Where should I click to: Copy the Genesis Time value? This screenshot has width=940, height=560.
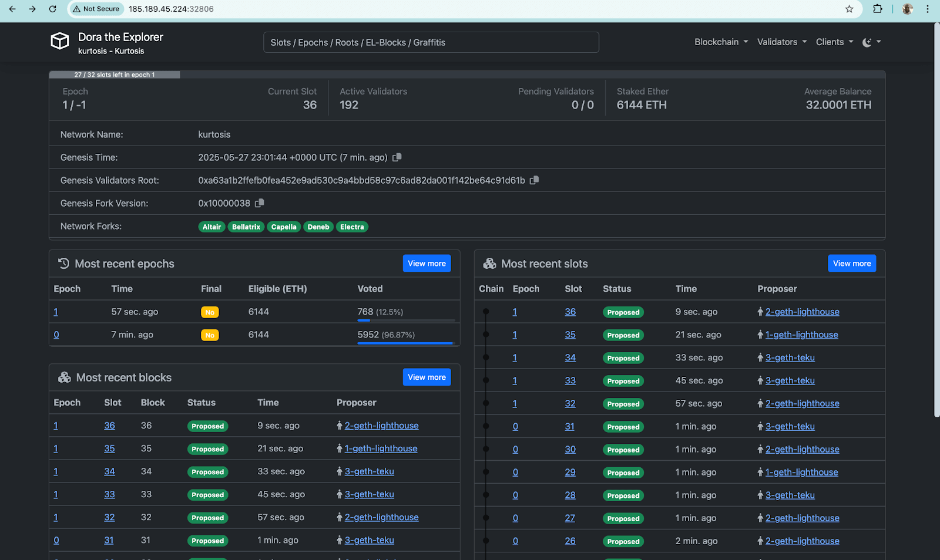(397, 157)
